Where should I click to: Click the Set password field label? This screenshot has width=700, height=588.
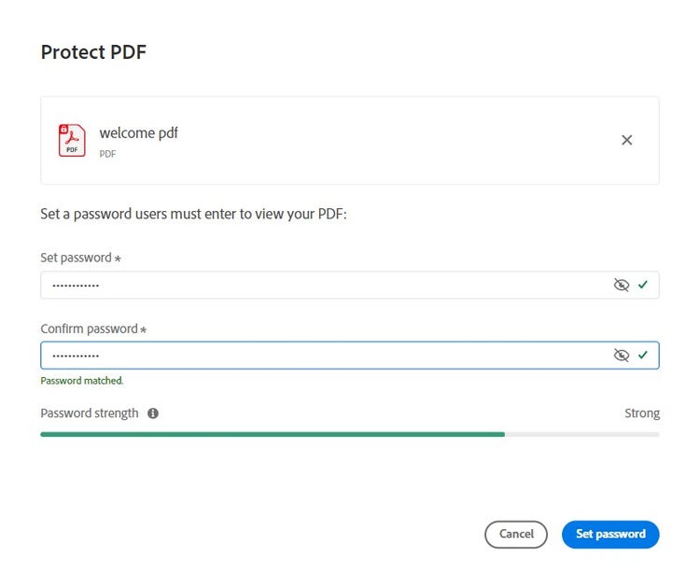pos(77,258)
